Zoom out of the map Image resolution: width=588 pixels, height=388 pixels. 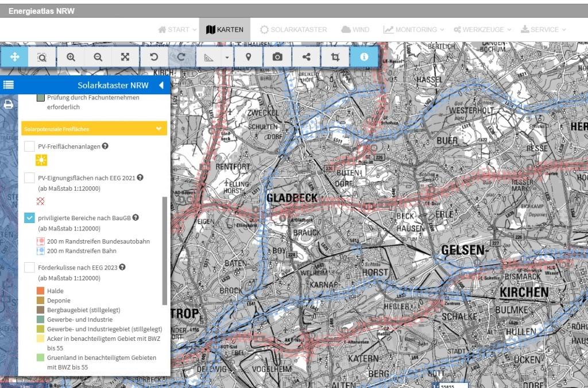(x=98, y=57)
